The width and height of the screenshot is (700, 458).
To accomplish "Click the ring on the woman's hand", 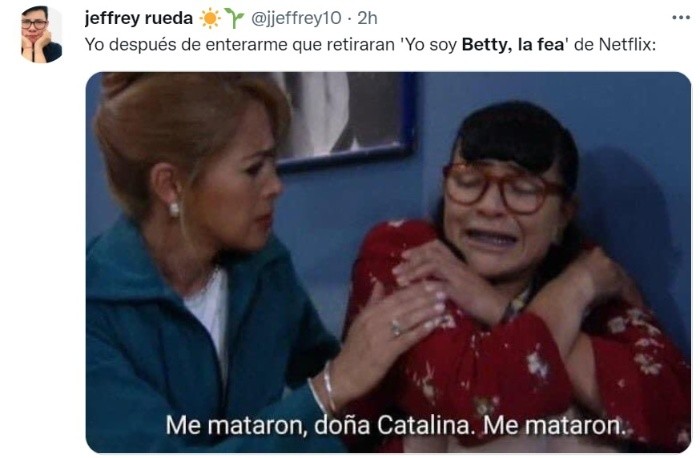I will click(x=396, y=329).
